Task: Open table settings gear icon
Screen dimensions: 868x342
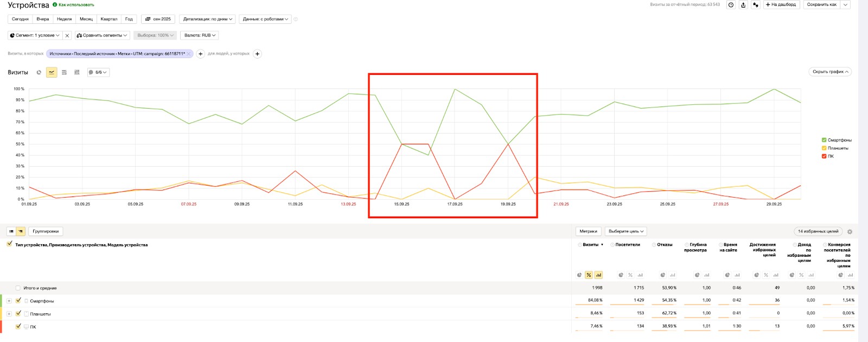Action: (850, 232)
